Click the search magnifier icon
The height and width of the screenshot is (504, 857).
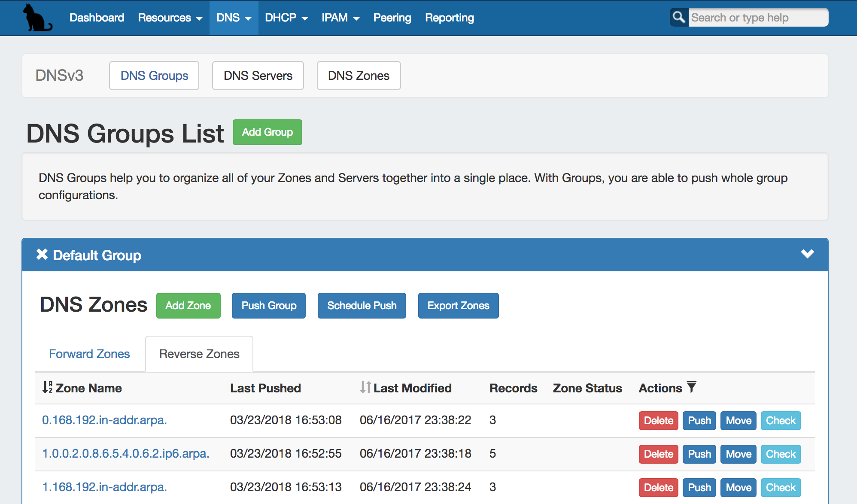pyautogui.click(x=679, y=18)
